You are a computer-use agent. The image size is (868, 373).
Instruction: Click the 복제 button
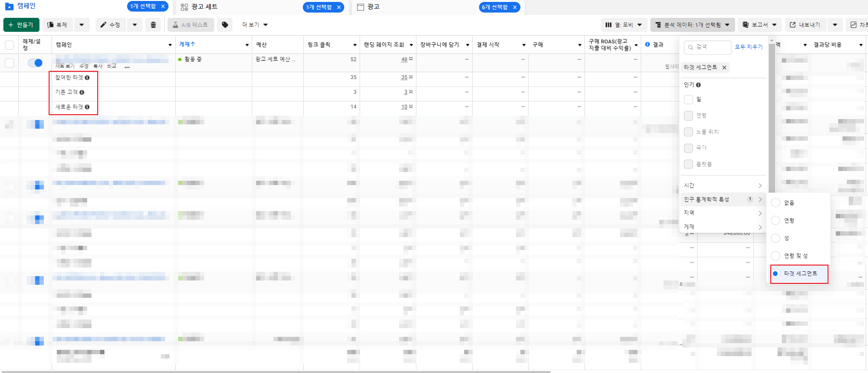tap(58, 25)
